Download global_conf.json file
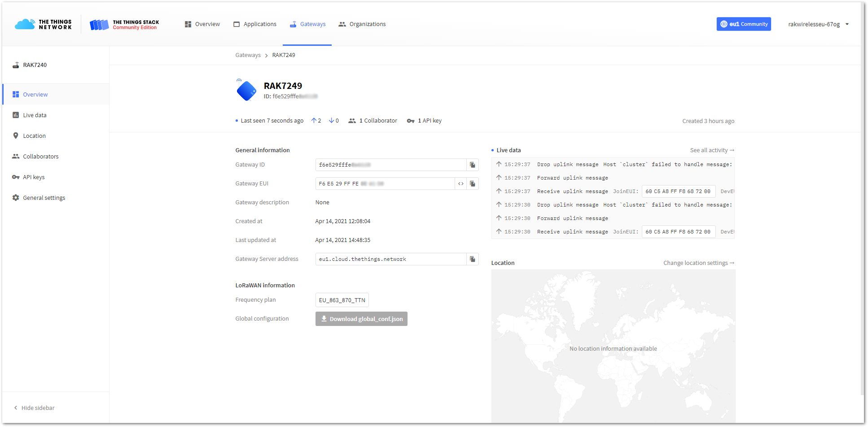Image resolution: width=868 pixels, height=427 pixels. pyautogui.click(x=361, y=319)
